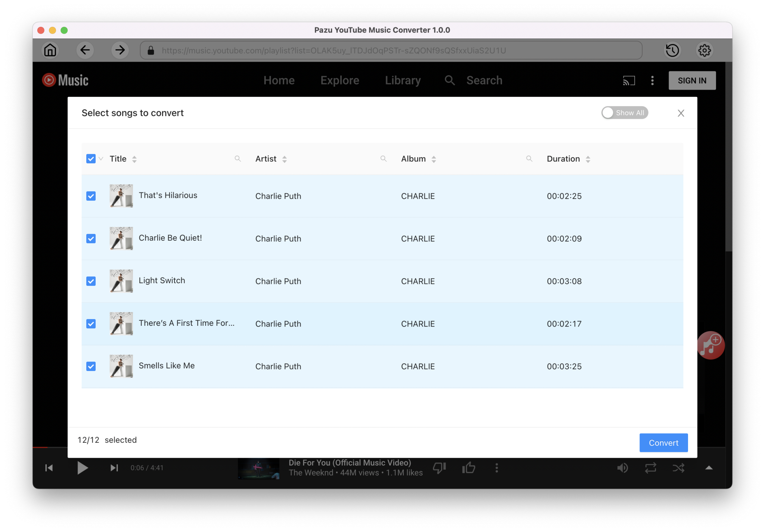
Task: Uncheck the select-all checkbox in the header
Action: 91,158
